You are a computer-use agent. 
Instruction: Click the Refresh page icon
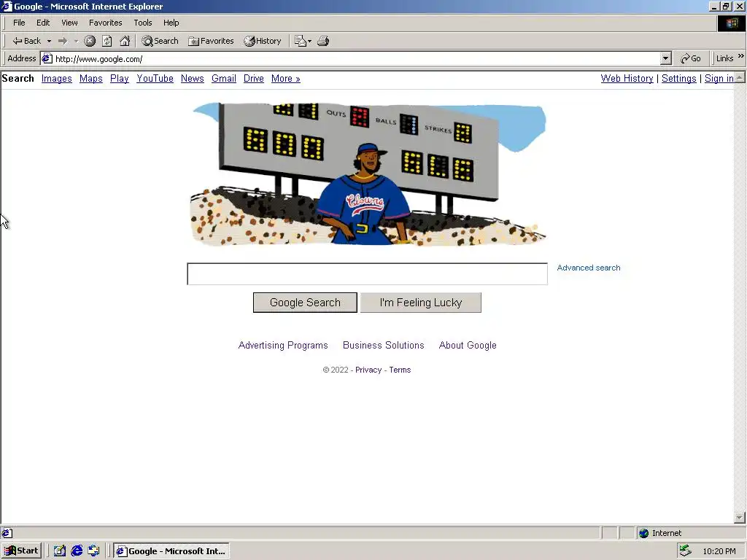[x=107, y=41]
